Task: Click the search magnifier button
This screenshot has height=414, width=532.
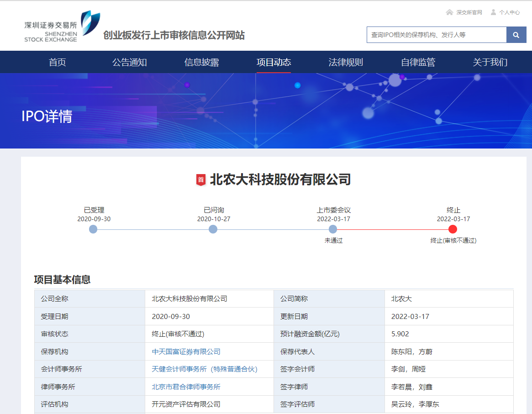Action: 516,35
